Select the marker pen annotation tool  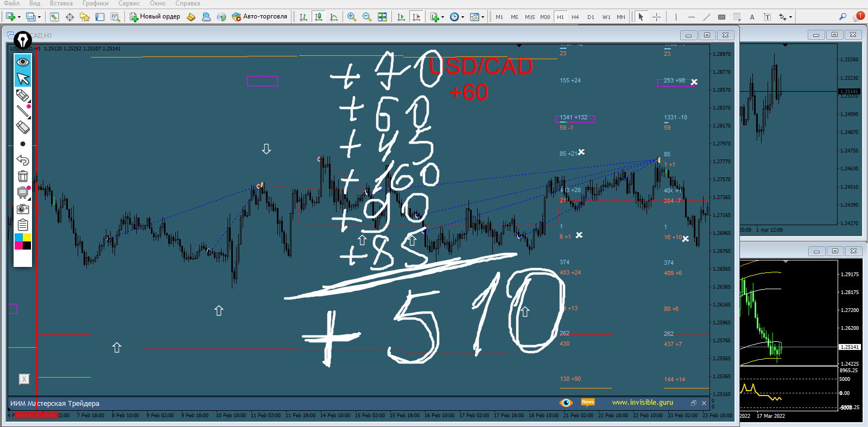(23, 95)
